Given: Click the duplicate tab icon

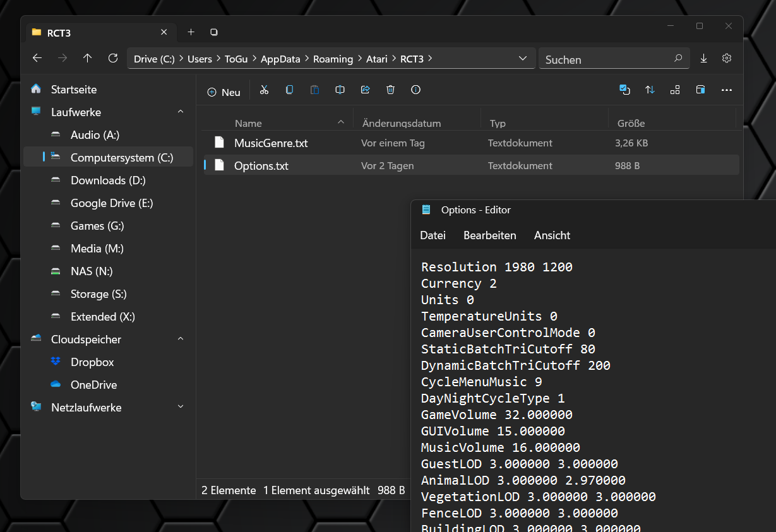Looking at the screenshot, I should (x=214, y=32).
